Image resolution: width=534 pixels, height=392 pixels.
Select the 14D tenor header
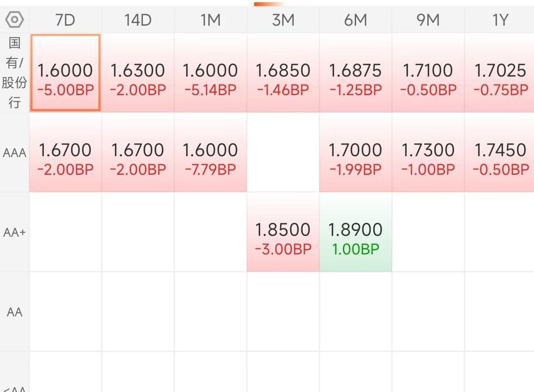(138, 20)
